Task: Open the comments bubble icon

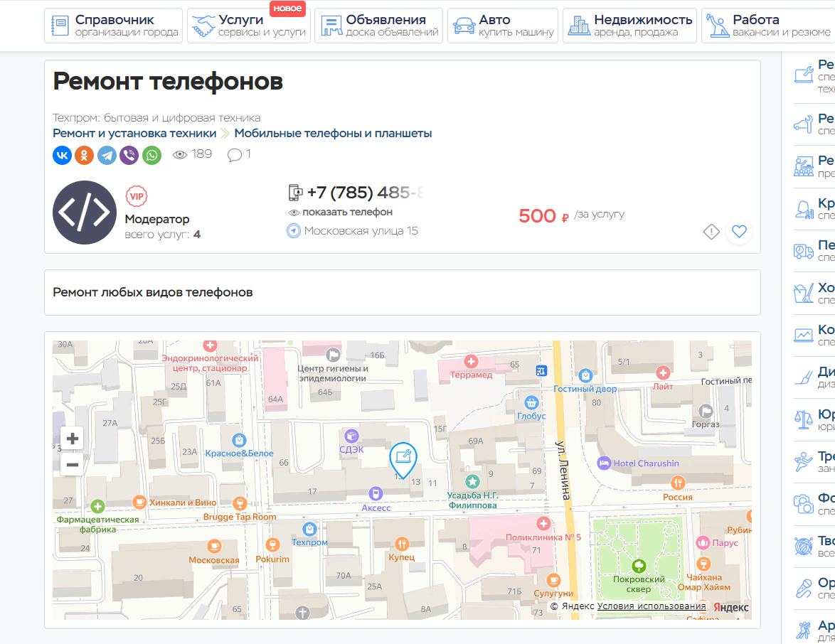Action: click(x=235, y=155)
